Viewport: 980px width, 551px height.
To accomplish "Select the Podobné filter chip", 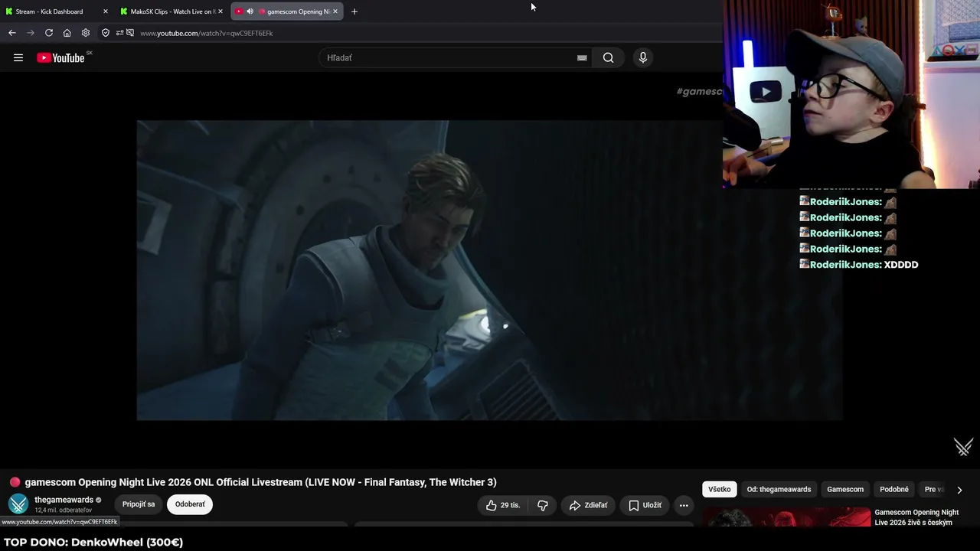I will point(894,490).
